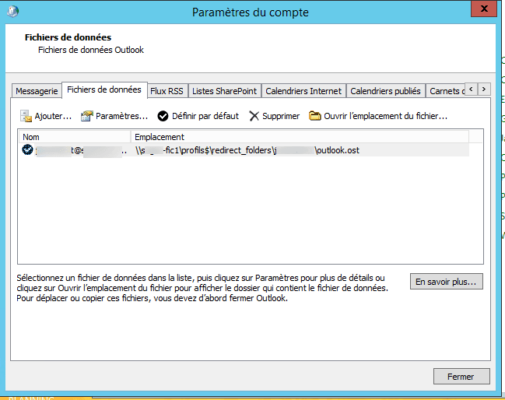Click the En savoir plus button

click(446, 282)
